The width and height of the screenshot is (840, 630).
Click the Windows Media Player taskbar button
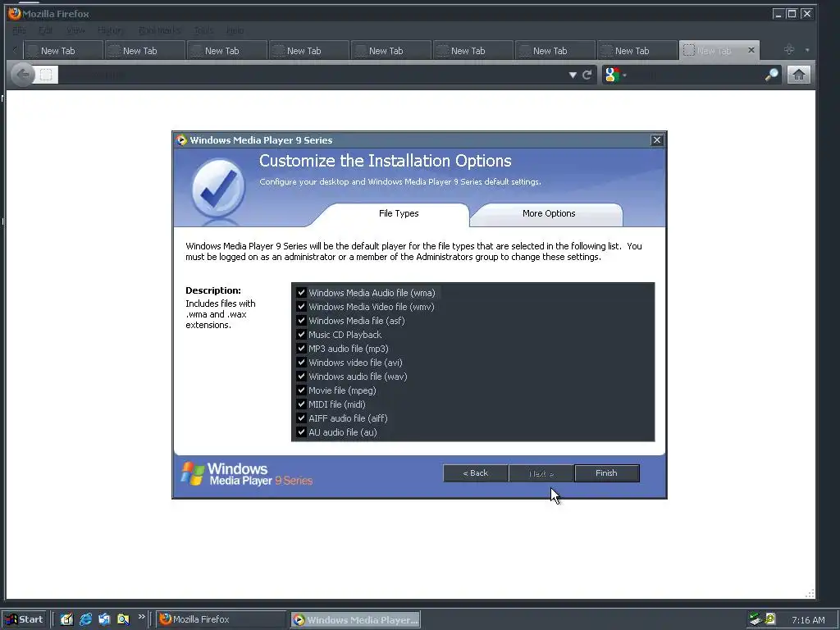pyautogui.click(x=356, y=619)
